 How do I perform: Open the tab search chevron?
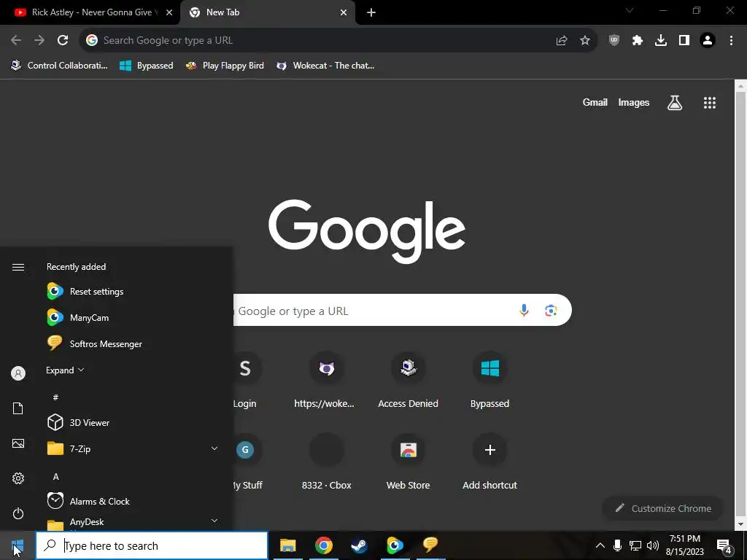(630, 10)
